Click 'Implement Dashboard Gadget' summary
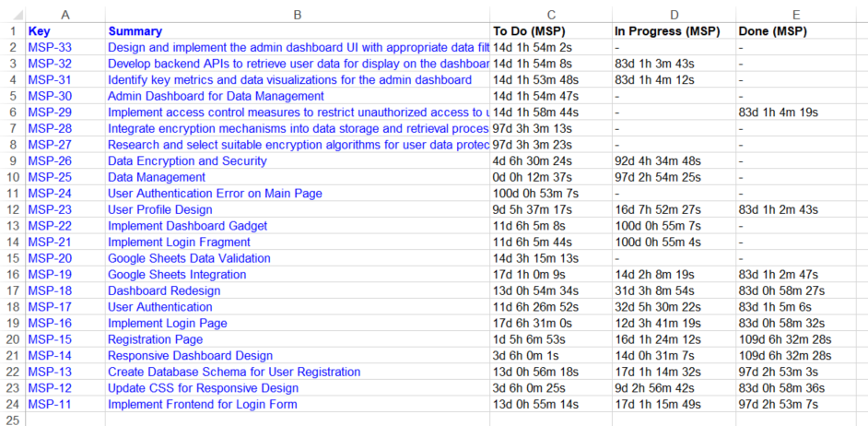868x426 pixels. 188,226
